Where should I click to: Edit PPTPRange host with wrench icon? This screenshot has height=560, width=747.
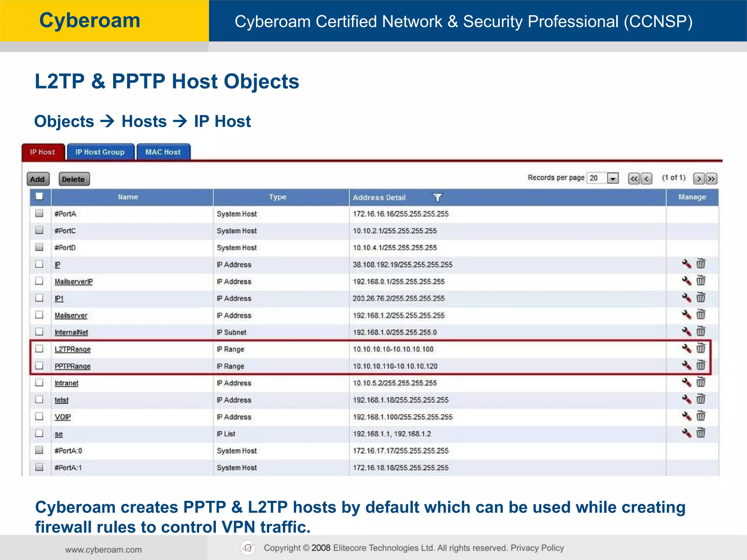tap(686, 365)
